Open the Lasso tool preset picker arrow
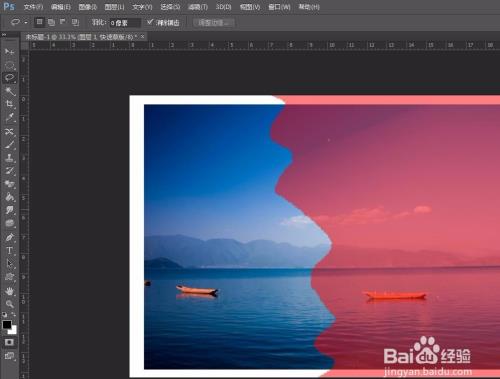The height and width of the screenshot is (379, 500). pos(26,23)
